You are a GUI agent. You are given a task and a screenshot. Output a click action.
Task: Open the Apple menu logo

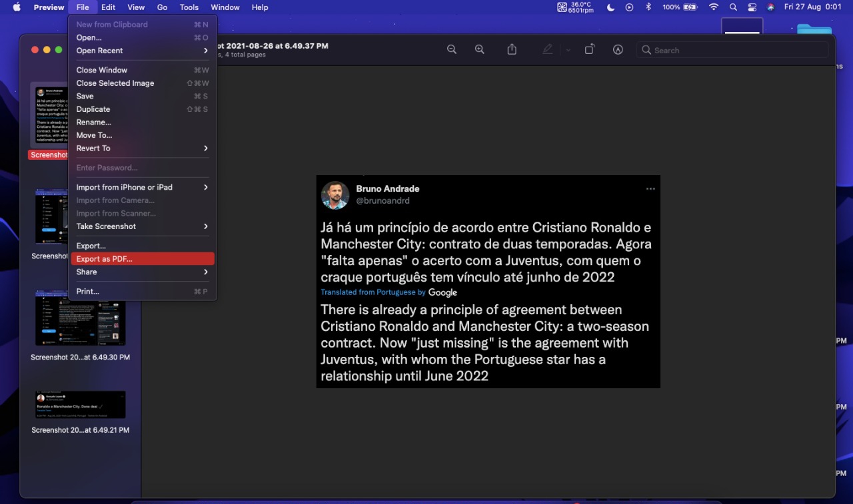[x=17, y=7]
